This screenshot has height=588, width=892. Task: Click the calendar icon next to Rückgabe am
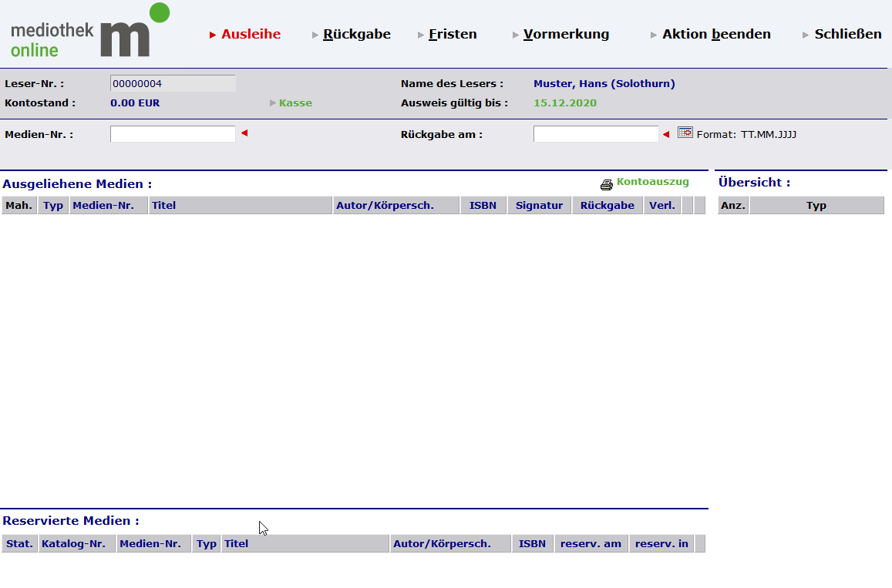click(x=685, y=133)
